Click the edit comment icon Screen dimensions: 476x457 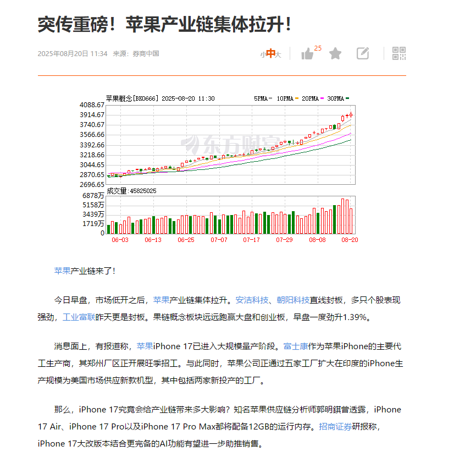click(363, 53)
